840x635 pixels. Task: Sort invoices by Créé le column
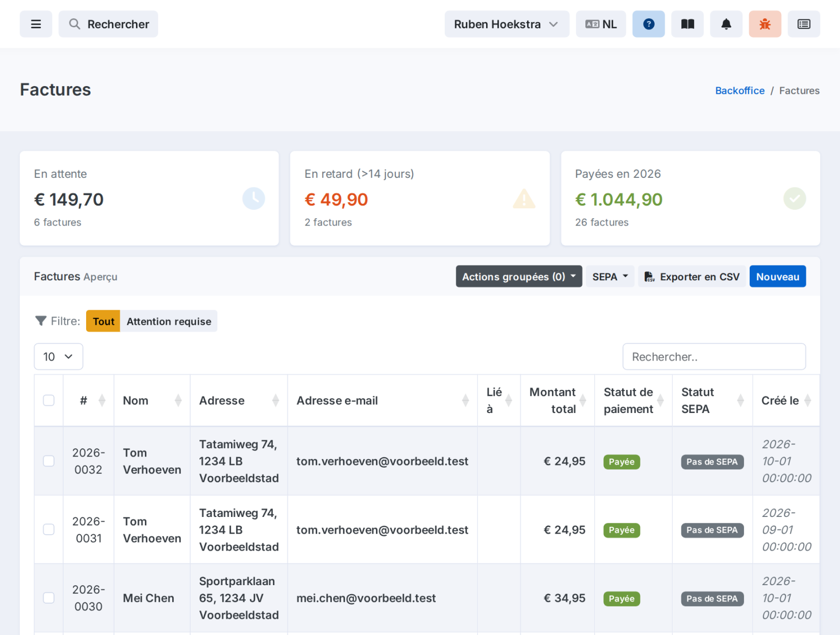[x=807, y=400]
